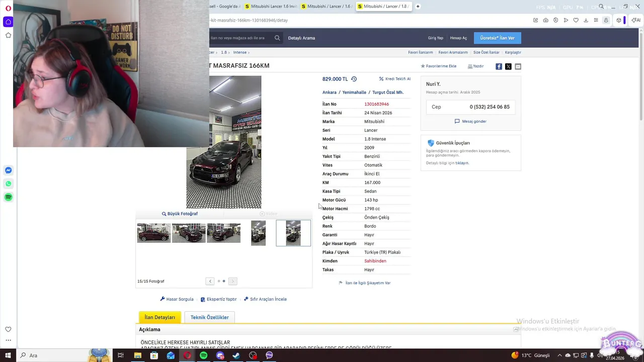Open Messenger in Opera sidebar
The image size is (644, 362).
[x=8, y=170]
